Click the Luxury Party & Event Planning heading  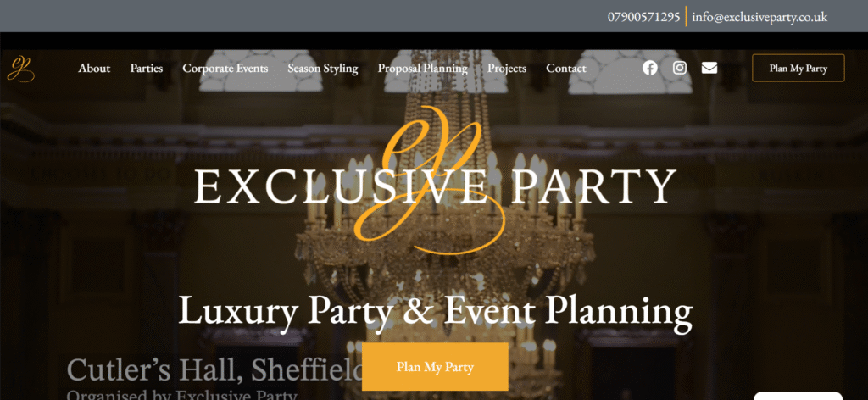[x=435, y=312]
